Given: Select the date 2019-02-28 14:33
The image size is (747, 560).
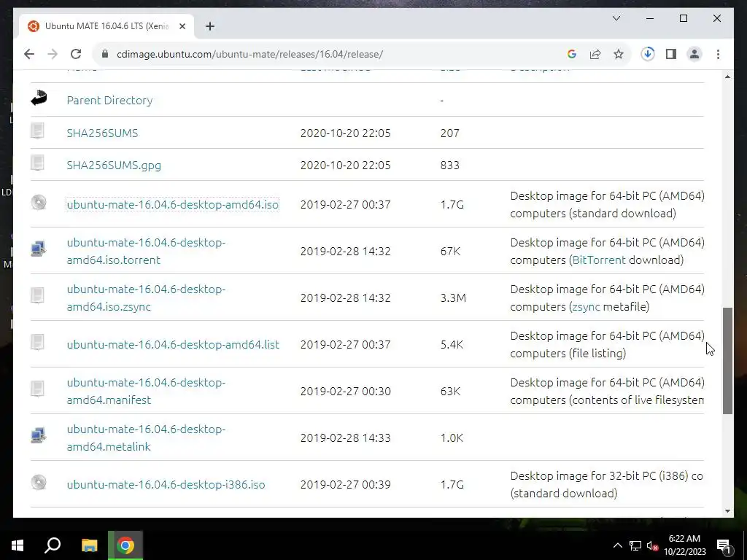Looking at the screenshot, I should tap(345, 437).
